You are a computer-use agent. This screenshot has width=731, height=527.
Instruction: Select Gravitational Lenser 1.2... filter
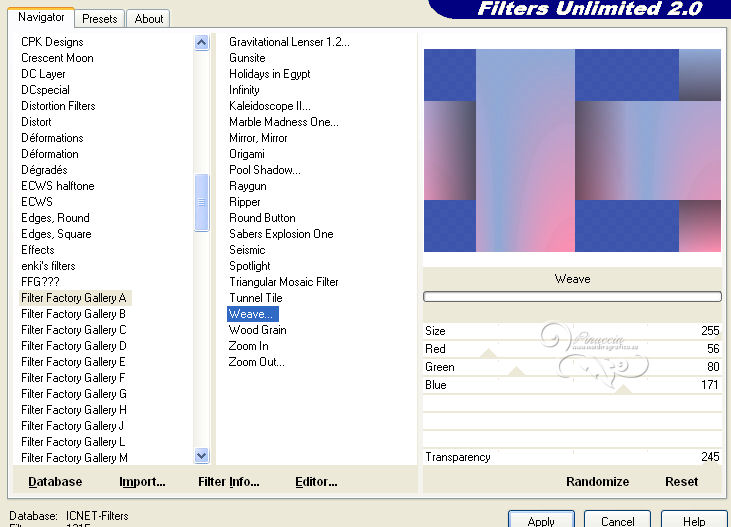tap(289, 42)
